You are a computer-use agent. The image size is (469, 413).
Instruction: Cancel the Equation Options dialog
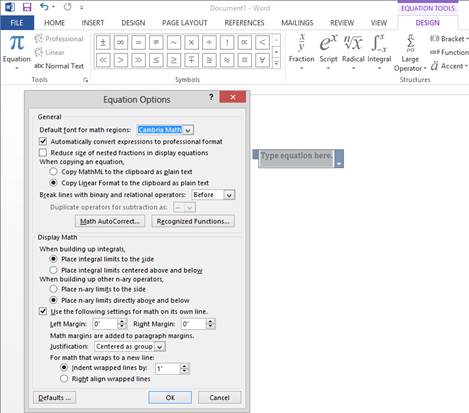point(219,398)
